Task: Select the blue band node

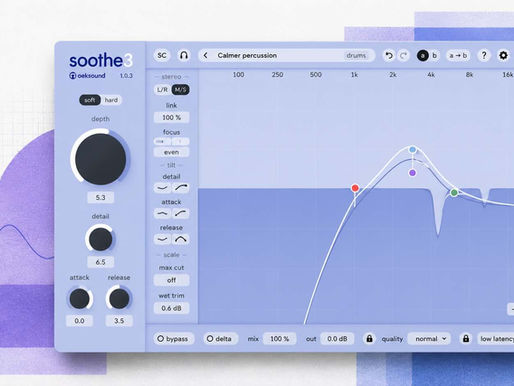Action: coord(413,149)
